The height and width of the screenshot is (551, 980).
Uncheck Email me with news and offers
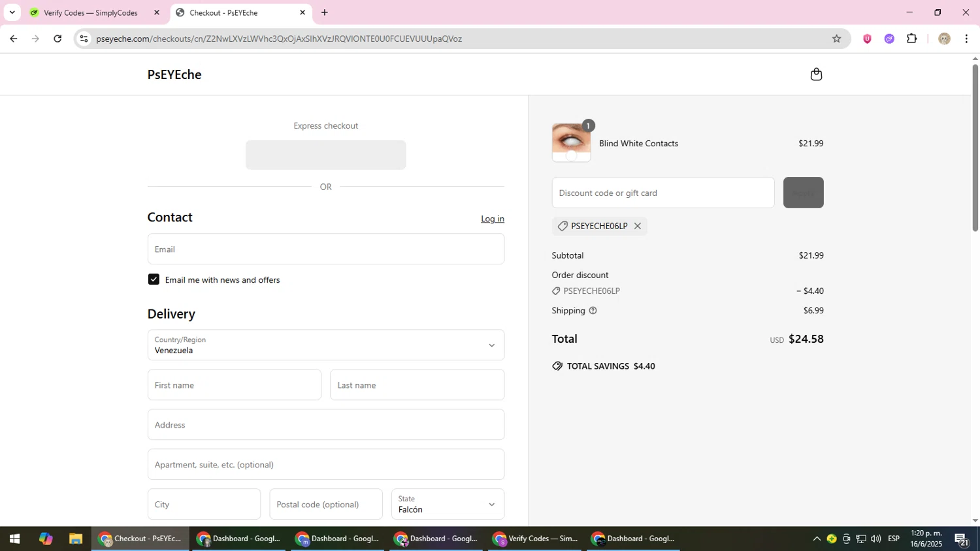(x=154, y=279)
